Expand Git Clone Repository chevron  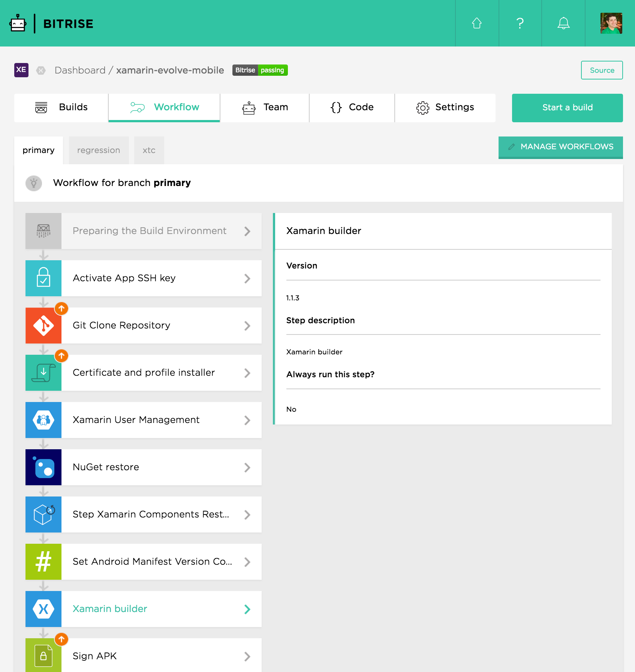[247, 325]
